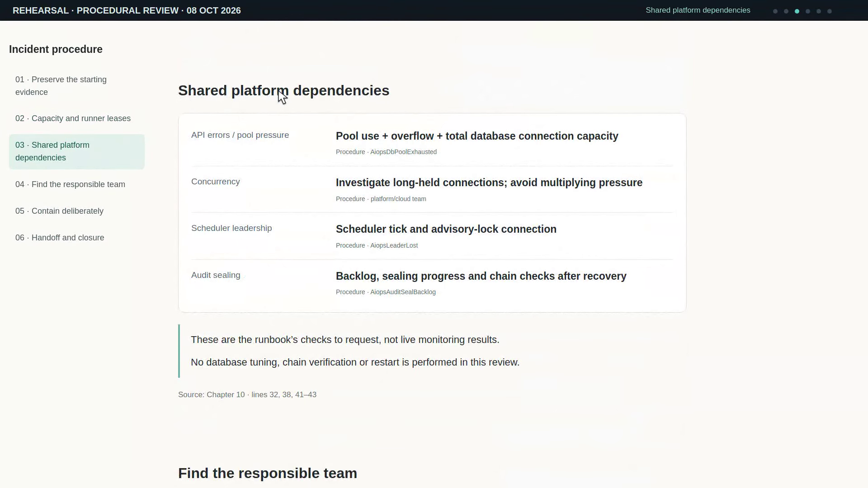Click Backlog, sealing progress and chain checks title
This screenshot has height=488, width=868.
[481, 276]
